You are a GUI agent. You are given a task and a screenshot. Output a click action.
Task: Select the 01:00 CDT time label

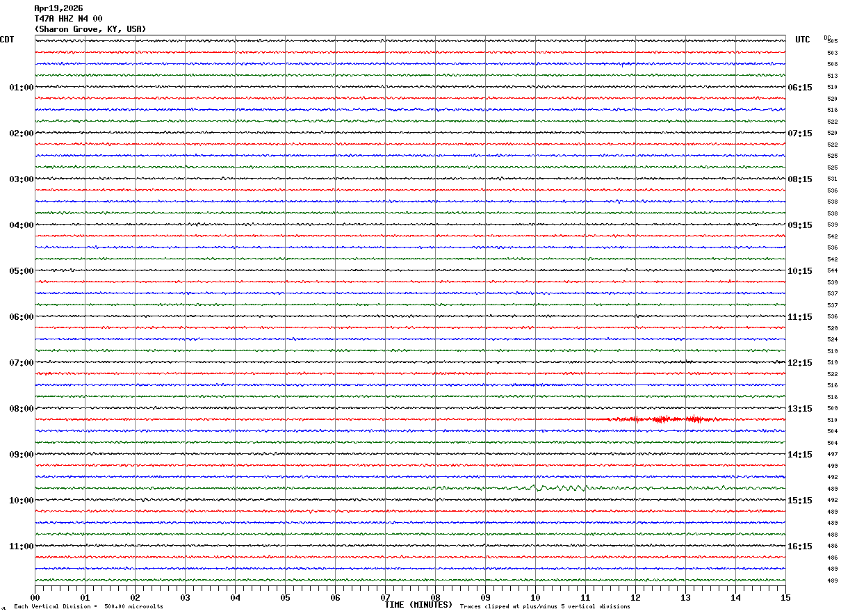(21, 88)
